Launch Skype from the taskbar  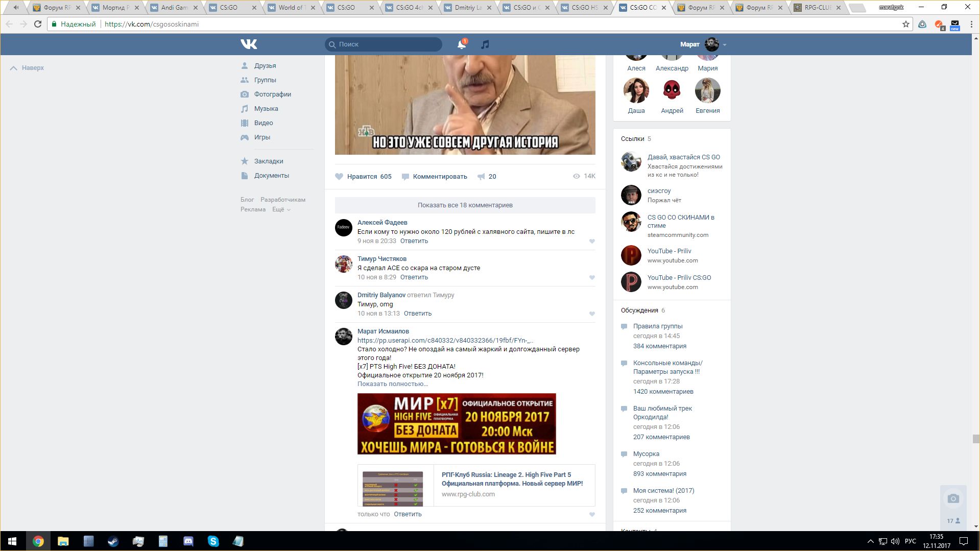[x=213, y=541]
